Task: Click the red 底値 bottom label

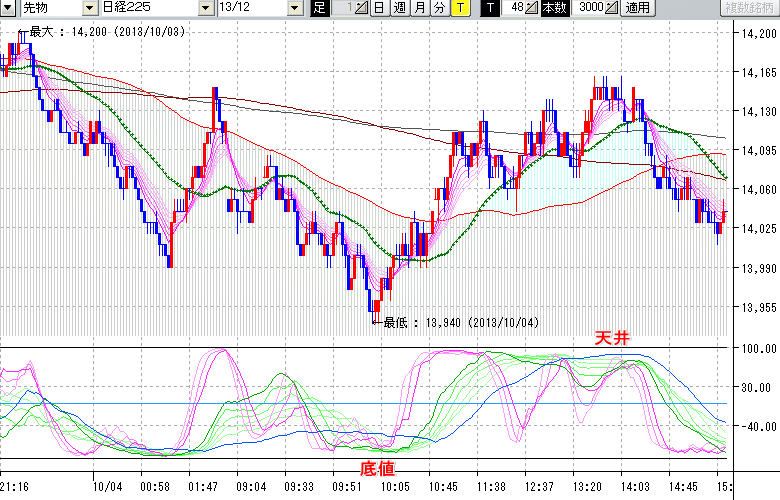Action: point(377,468)
